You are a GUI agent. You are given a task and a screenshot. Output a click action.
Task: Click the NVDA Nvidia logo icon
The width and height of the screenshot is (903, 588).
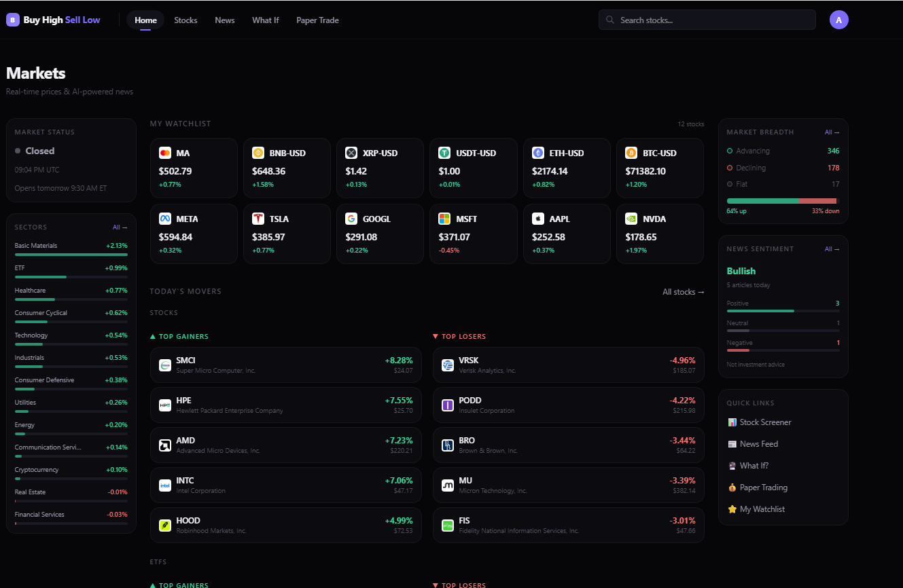[x=631, y=219]
